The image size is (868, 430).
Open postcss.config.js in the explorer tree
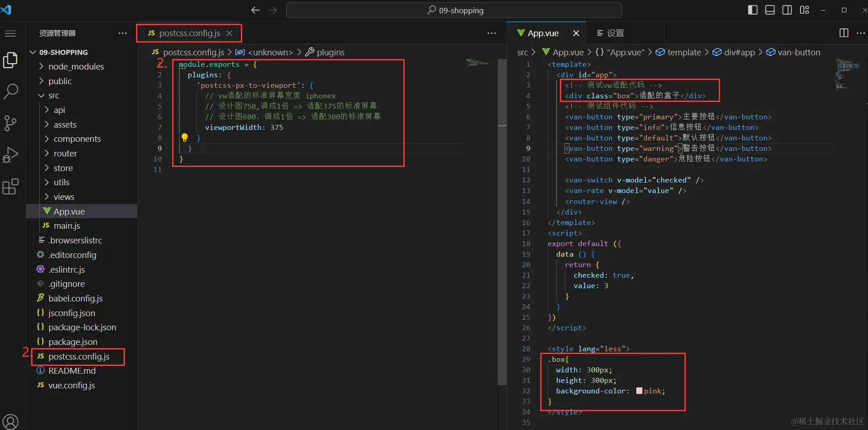coord(82,356)
